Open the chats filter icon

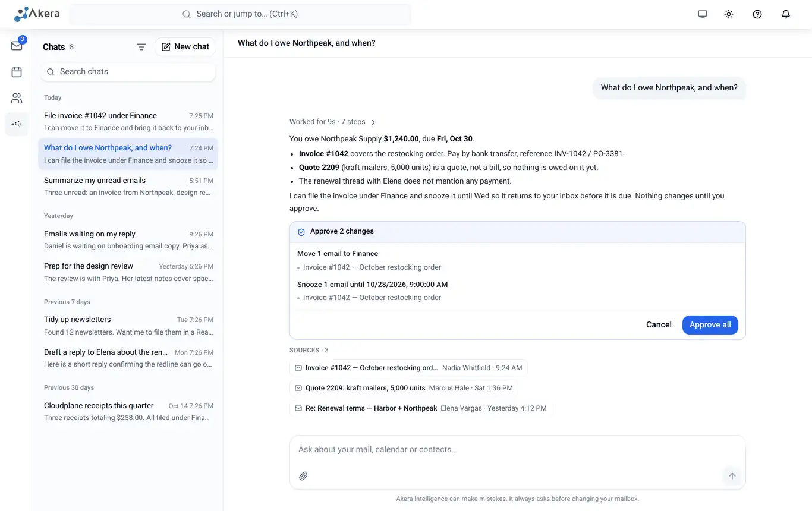click(x=141, y=47)
